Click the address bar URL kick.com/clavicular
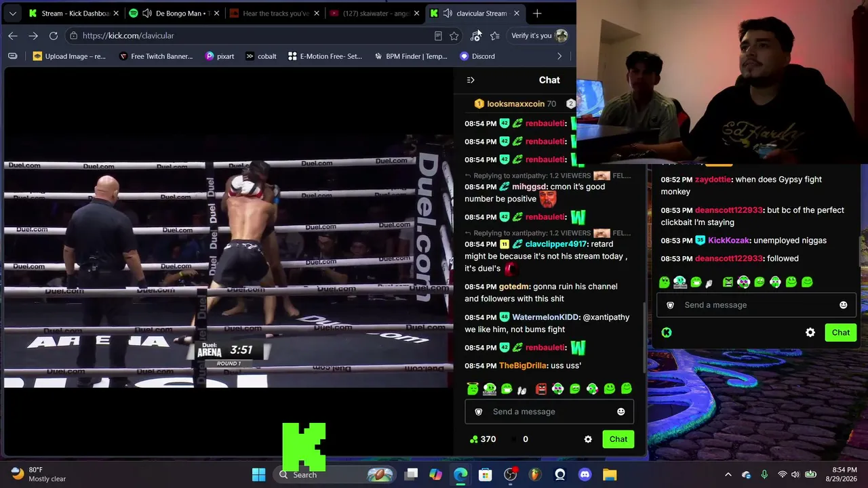This screenshot has width=868, height=488. tap(128, 35)
